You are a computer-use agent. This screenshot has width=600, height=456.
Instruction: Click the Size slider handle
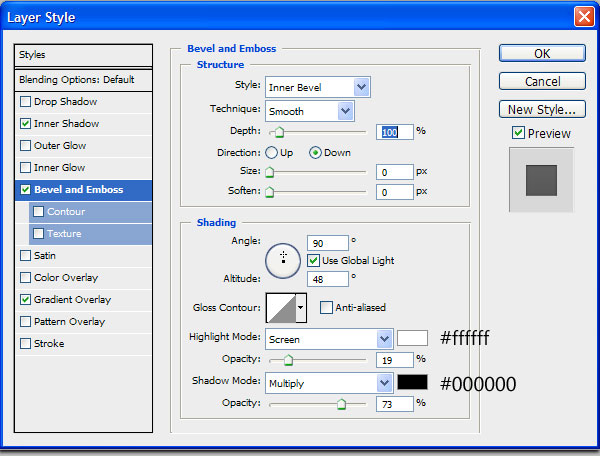coord(269,172)
